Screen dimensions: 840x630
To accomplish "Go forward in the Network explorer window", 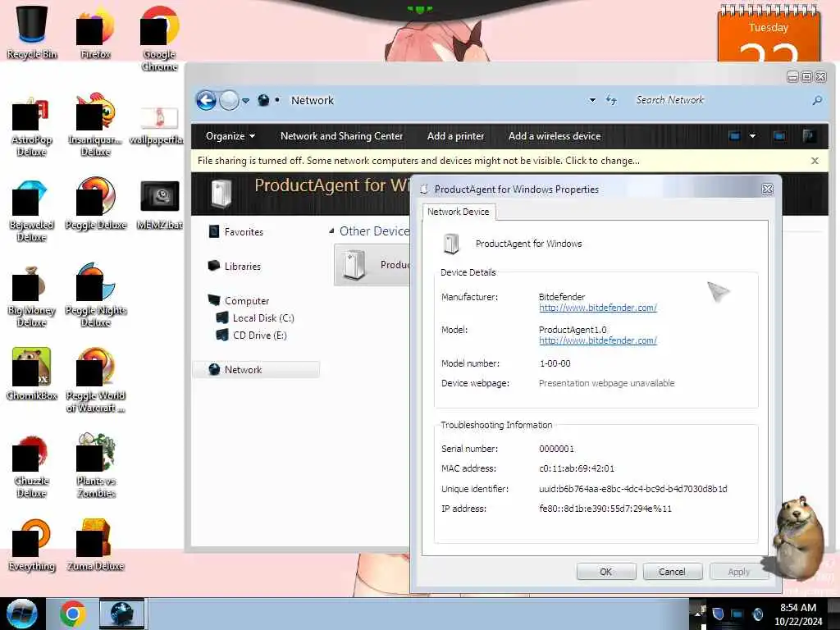I will tap(230, 100).
